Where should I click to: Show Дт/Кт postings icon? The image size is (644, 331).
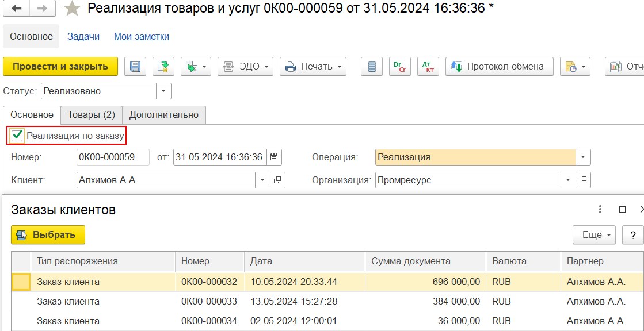pyautogui.click(x=428, y=67)
